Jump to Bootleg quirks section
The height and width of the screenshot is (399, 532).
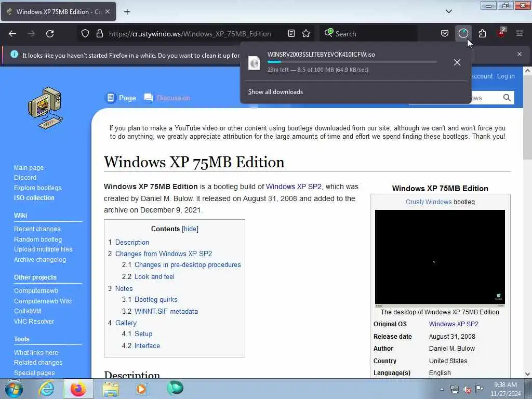coord(156,300)
